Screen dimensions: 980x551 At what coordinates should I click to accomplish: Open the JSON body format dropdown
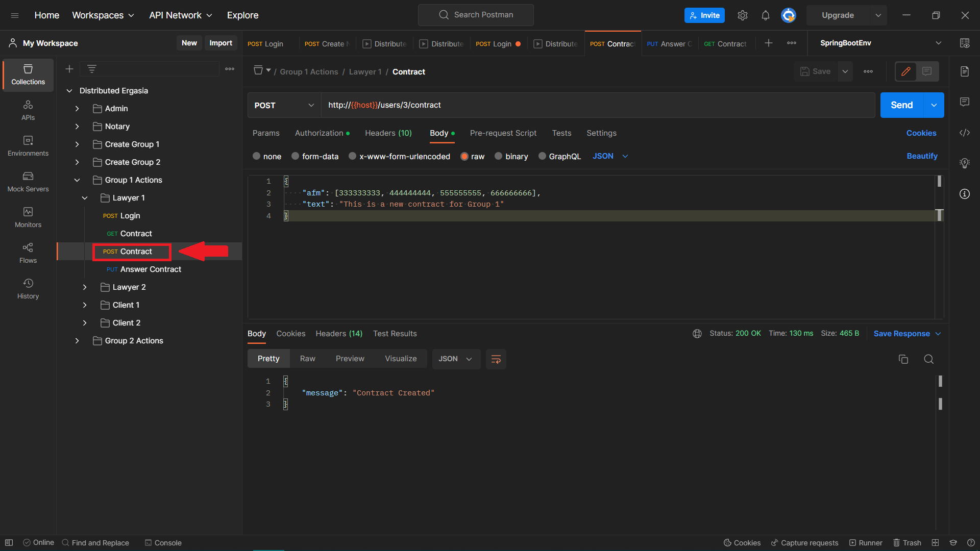[x=610, y=156]
